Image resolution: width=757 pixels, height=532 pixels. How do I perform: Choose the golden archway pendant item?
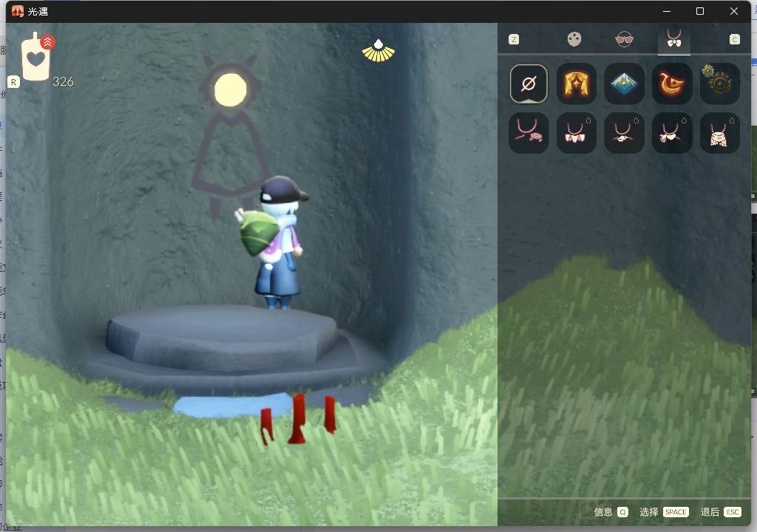[577, 84]
